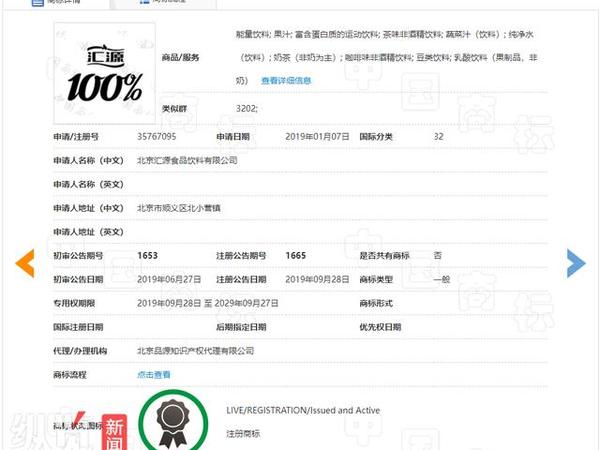This screenshot has width=600, height=450.
Task: Select the 商品/服务 label
Action: (x=180, y=57)
